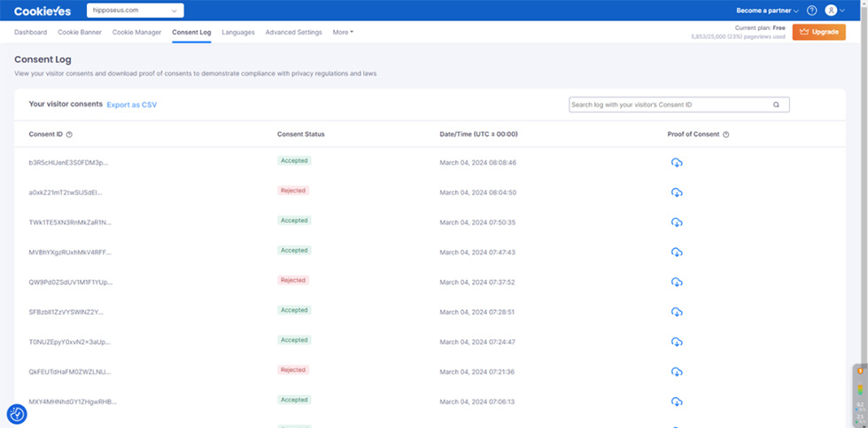Open the Advanced Settings tab
Viewport: 868px width, 428px height.
[293, 33]
